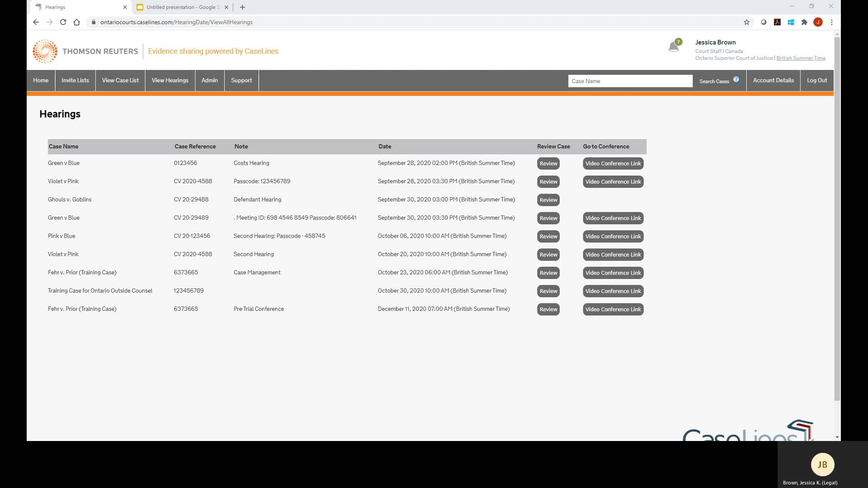Click the address bar URL

pos(176,22)
